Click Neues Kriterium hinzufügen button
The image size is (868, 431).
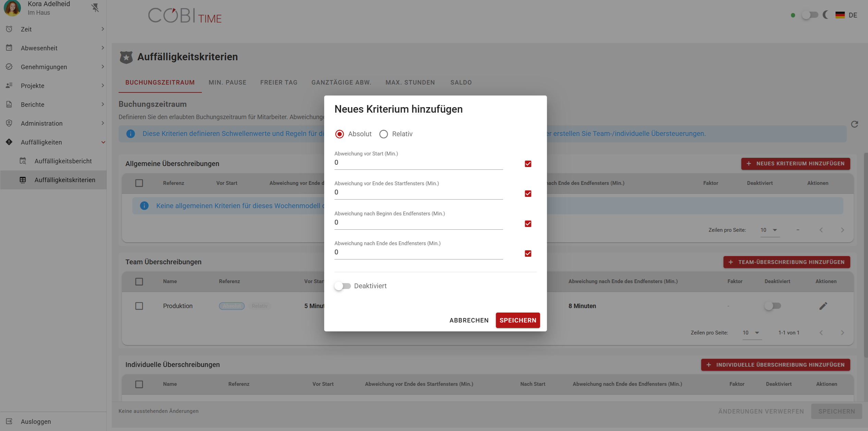pos(796,164)
